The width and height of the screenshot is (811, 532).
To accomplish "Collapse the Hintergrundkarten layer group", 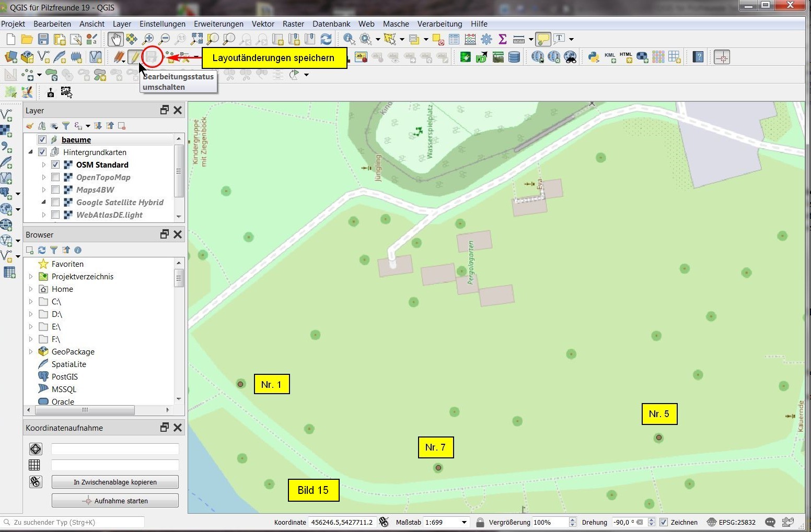I will pos(31,152).
